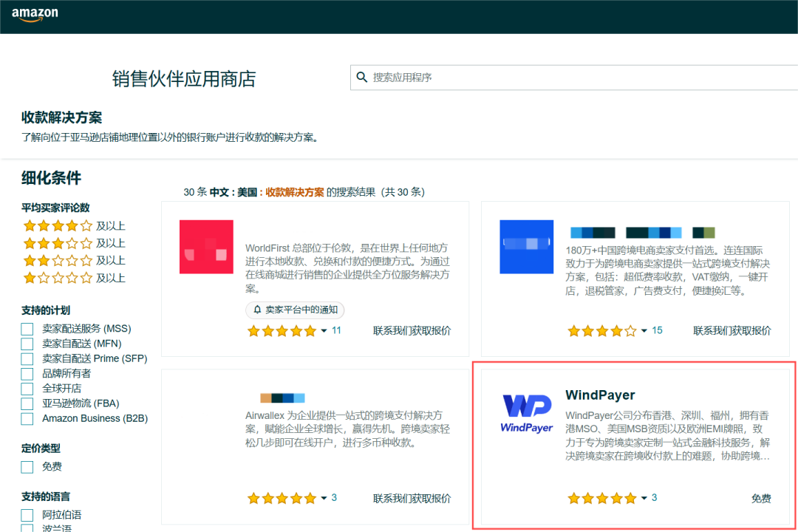This screenshot has width=798, height=532.
Task: Filter by four stars 及以上
Action: point(74,225)
